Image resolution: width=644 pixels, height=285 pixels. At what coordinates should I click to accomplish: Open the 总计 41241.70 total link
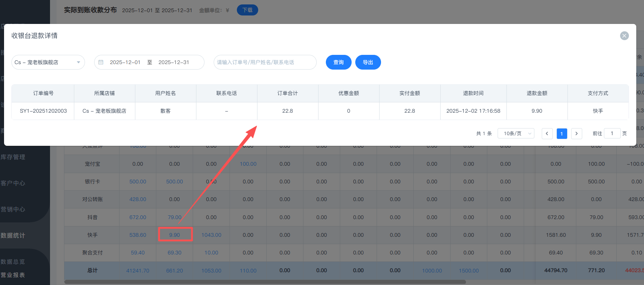tap(138, 270)
